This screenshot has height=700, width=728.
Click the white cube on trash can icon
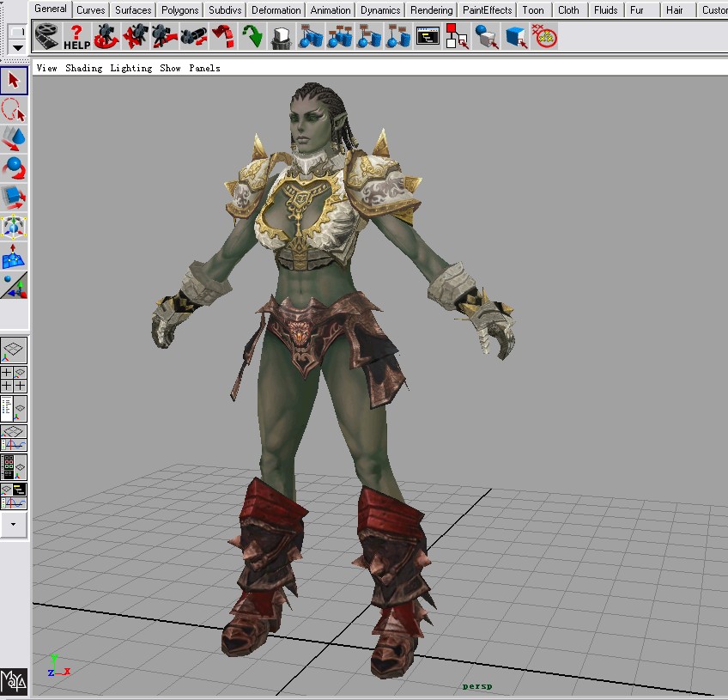click(282, 36)
